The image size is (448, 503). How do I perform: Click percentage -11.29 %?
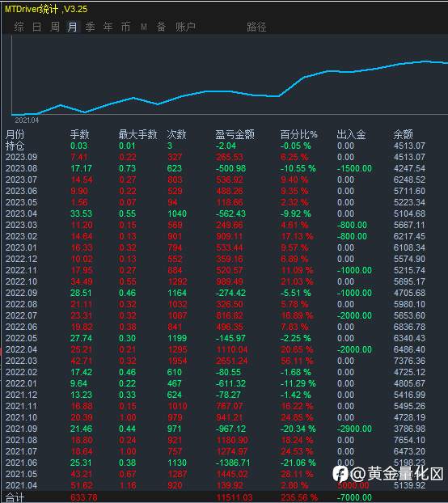click(298, 383)
